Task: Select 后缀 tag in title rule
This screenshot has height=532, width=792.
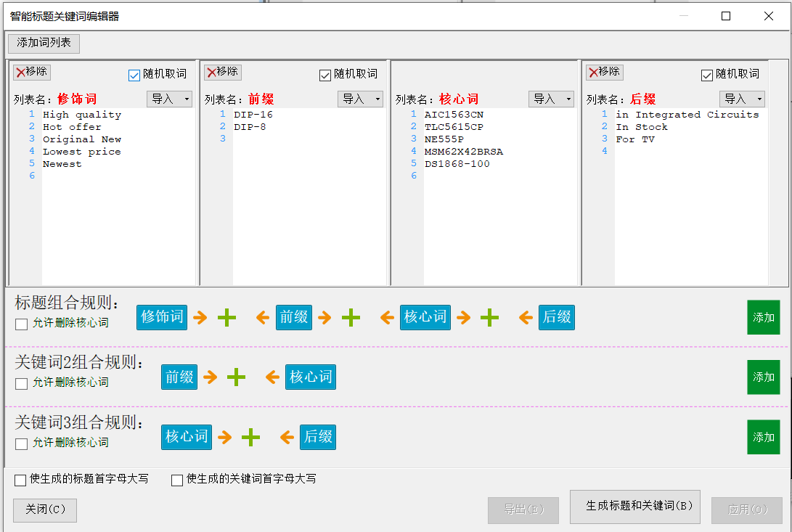Action: pyautogui.click(x=557, y=317)
